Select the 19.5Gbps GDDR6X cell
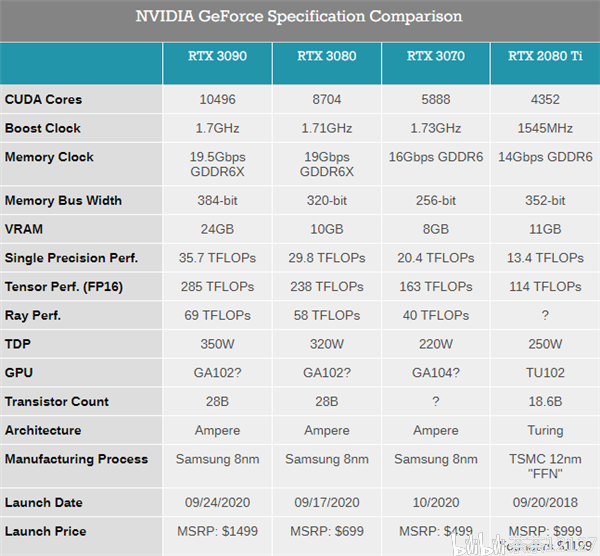600x556 pixels. (x=217, y=164)
